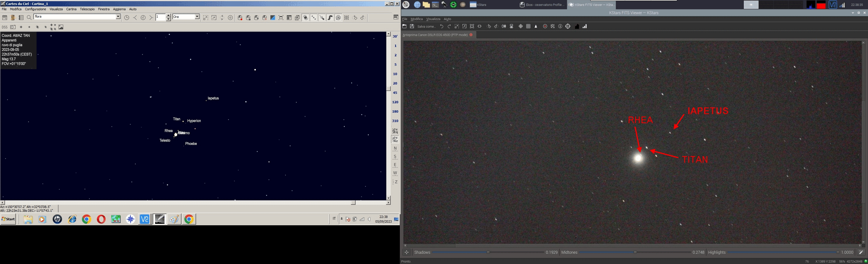The image size is (868, 264).
Task: Click the 'Salva come...' button
Action: coord(426,26)
